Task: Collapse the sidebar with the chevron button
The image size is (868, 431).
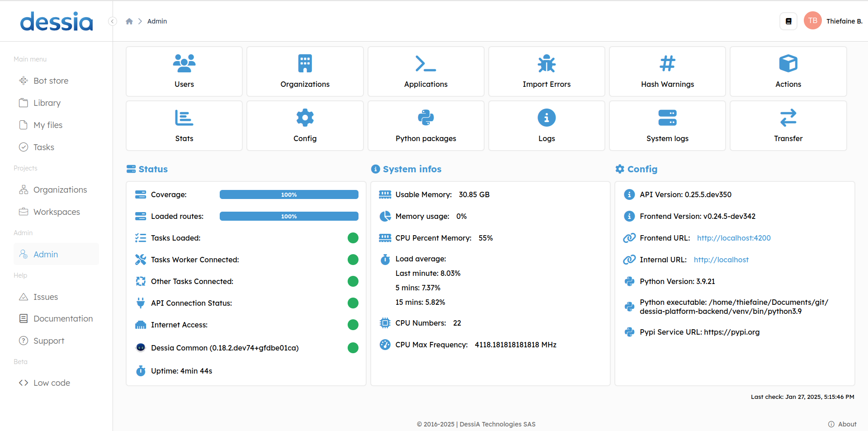Action: pos(113,21)
